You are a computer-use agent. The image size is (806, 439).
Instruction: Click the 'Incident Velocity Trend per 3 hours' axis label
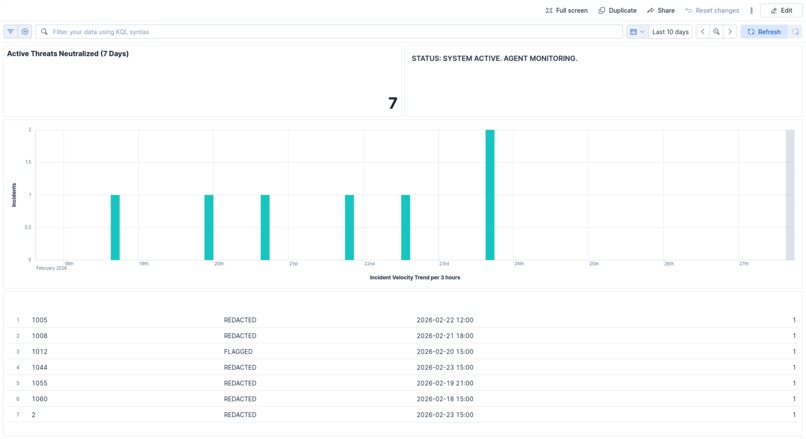pos(415,278)
